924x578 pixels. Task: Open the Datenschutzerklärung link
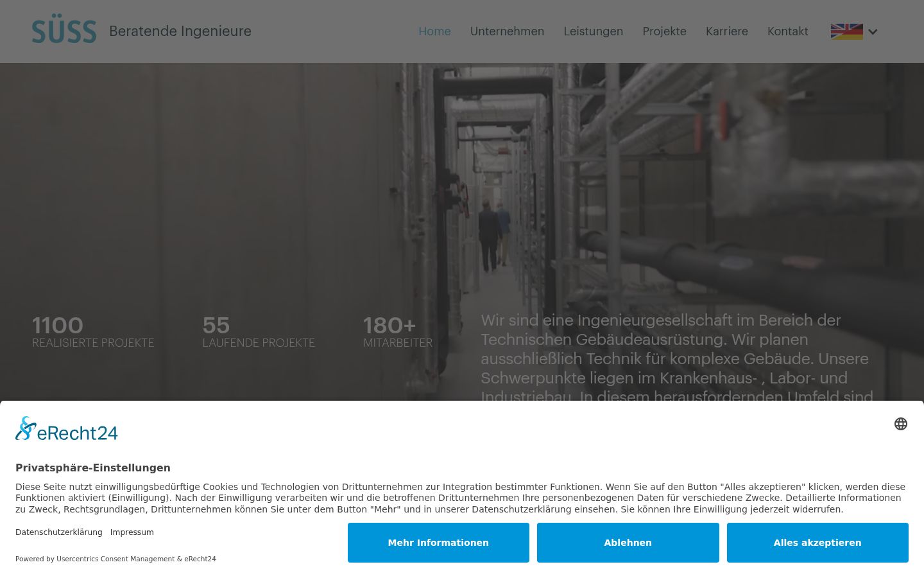[59, 532]
